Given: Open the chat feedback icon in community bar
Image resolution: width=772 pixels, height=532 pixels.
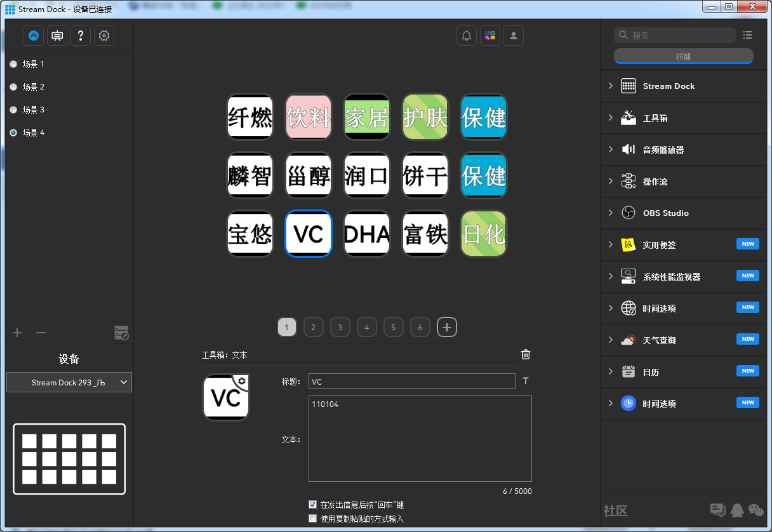Looking at the screenshot, I should pos(717,510).
